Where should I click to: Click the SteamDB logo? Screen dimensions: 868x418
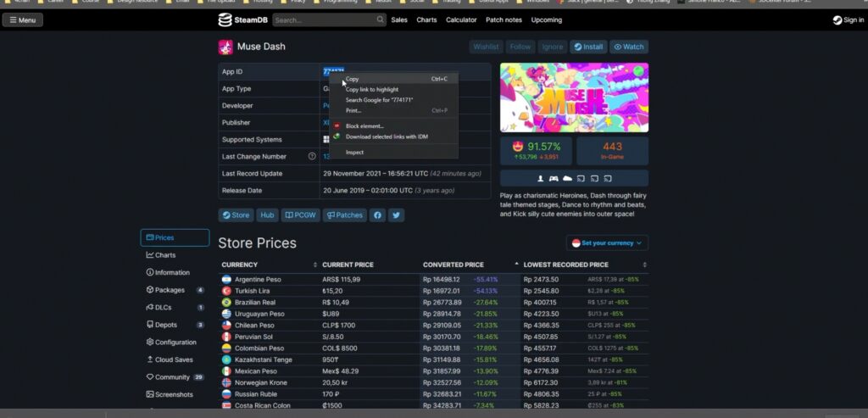point(243,20)
